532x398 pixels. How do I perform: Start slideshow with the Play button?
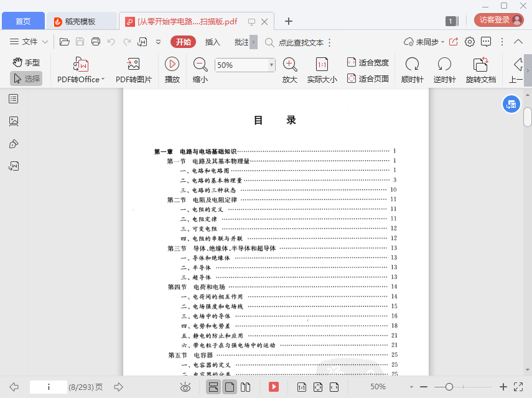(172, 70)
